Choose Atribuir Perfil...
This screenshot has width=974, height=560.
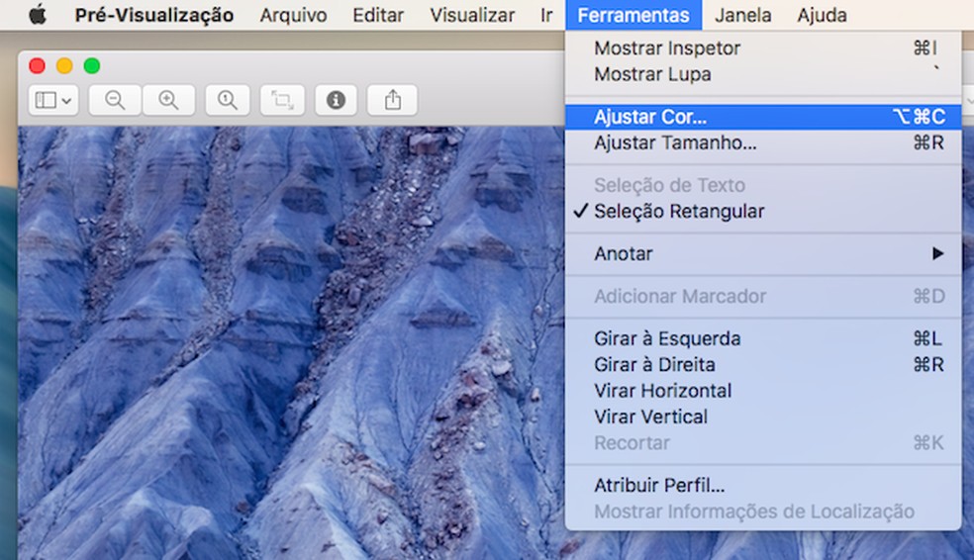pos(763,485)
